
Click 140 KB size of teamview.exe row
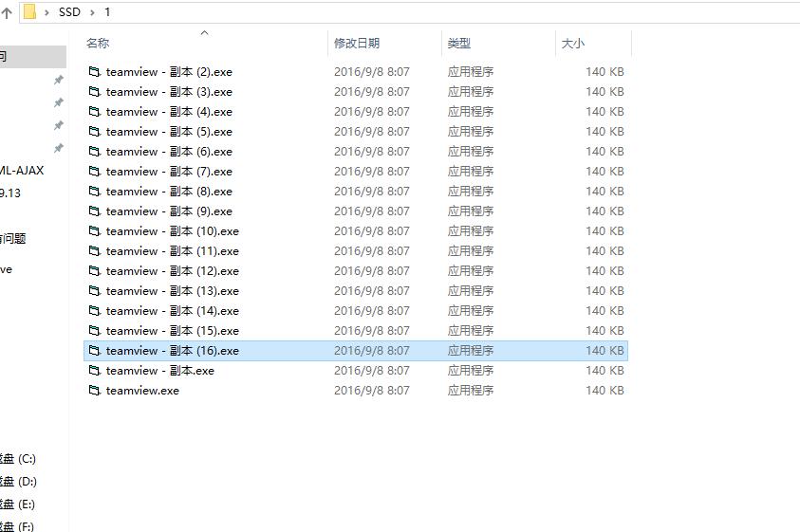tap(605, 390)
